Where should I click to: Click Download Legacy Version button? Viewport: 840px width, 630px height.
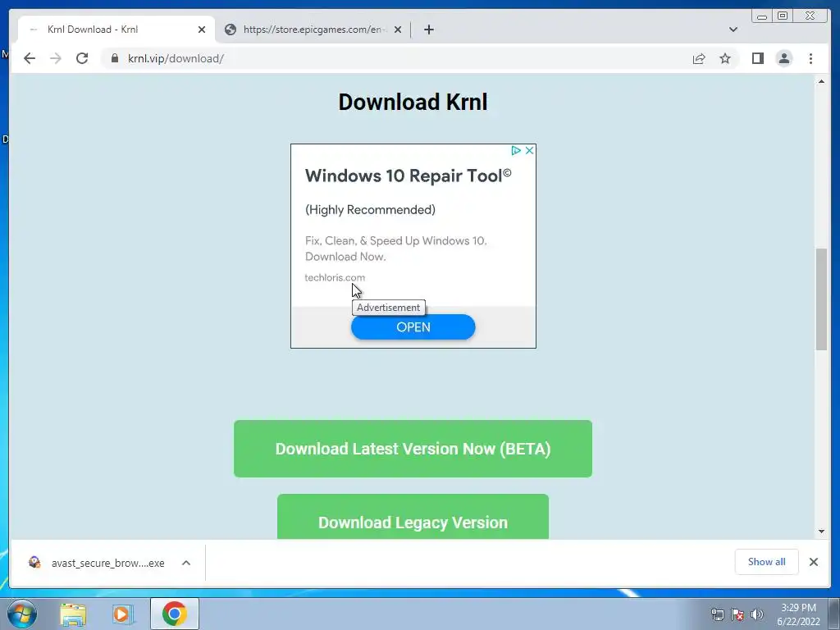[413, 517]
